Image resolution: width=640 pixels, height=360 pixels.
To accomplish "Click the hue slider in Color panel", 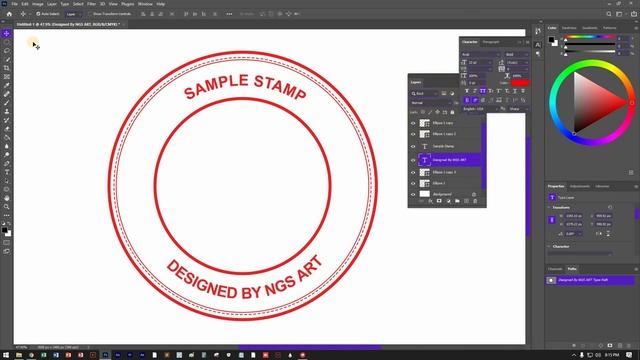I will [590, 38].
